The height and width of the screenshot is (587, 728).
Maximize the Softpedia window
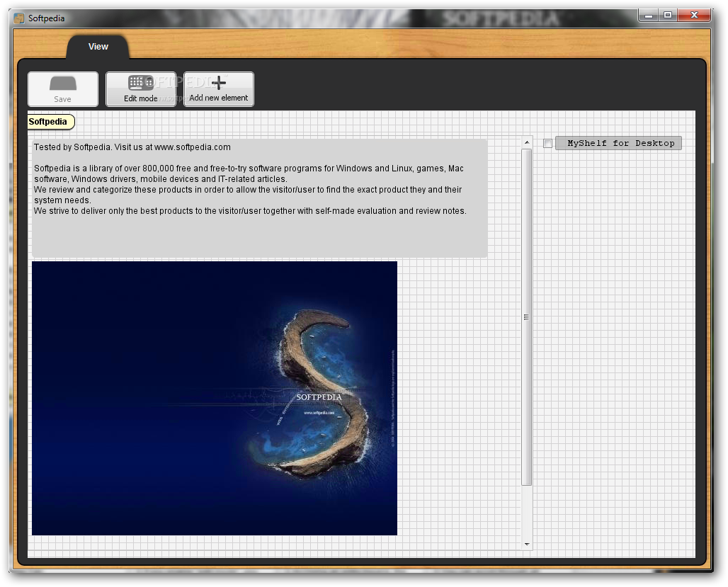668,16
